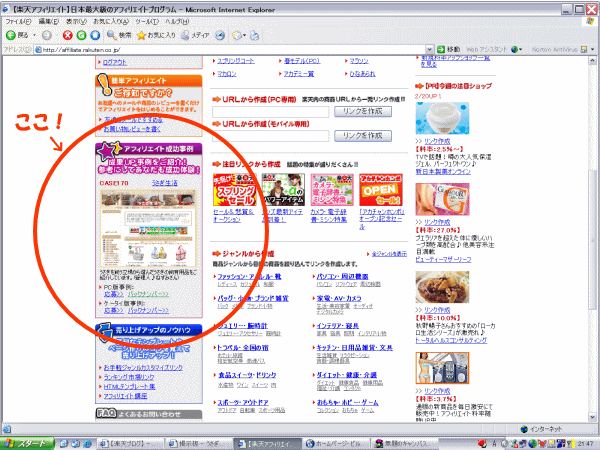Click the green Go arrow button
Viewport: 600px width, 450px height.
point(441,49)
